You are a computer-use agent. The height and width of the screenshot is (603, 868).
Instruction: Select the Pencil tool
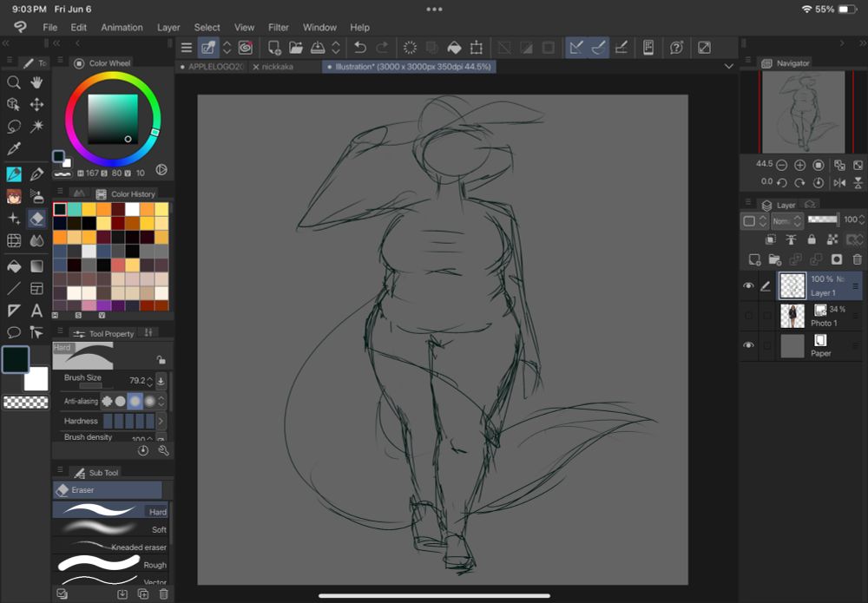36,174
